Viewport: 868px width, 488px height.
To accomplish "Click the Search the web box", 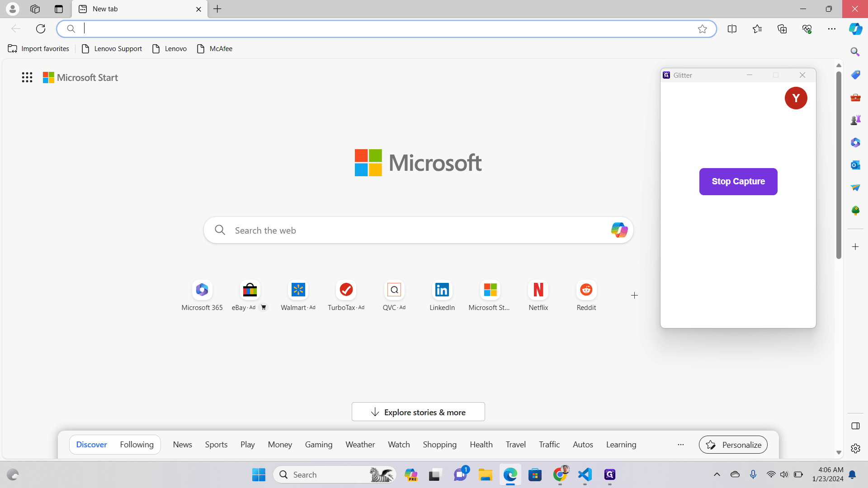I will 418,230.
